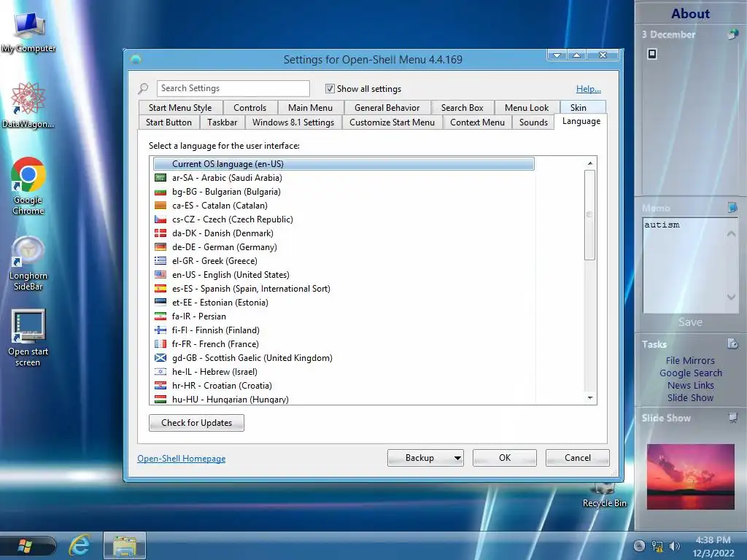Click the sunset slide show thumbnail
The image size is (747, 560).
pyautogui.click(x=690, y=477)
